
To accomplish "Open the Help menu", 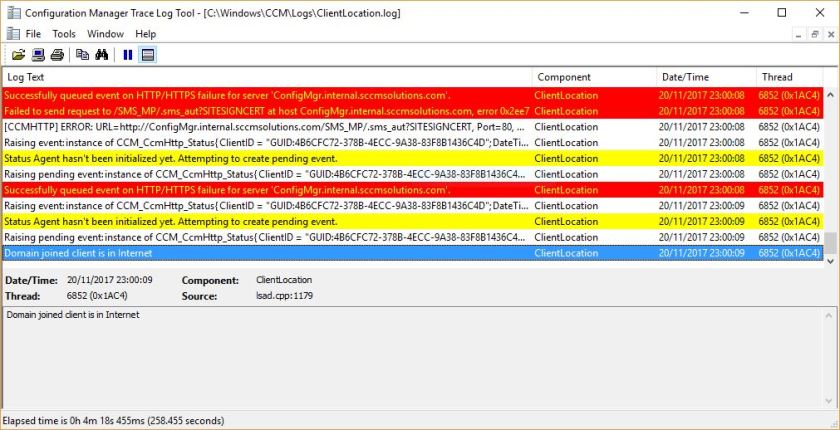I will 146,34.
